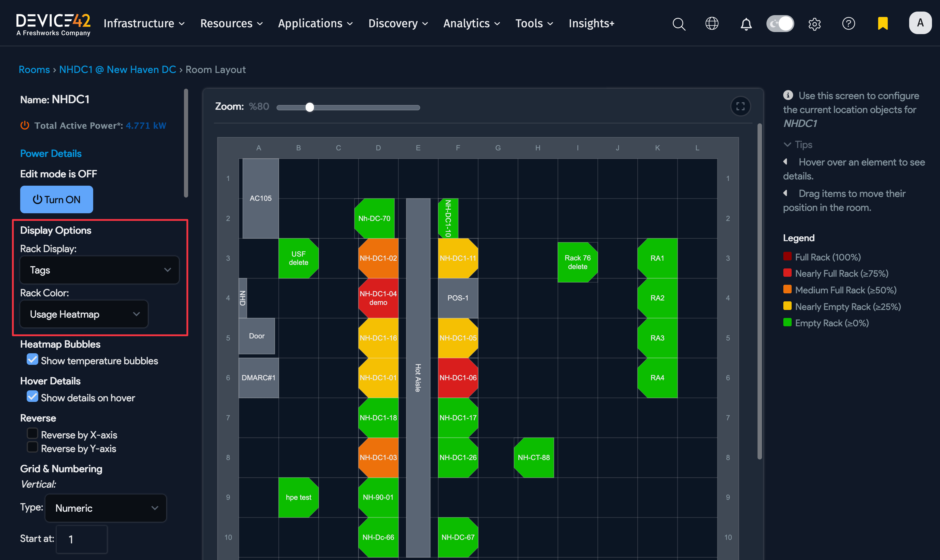Enable Reverse by X-axis checkbox

32,434
